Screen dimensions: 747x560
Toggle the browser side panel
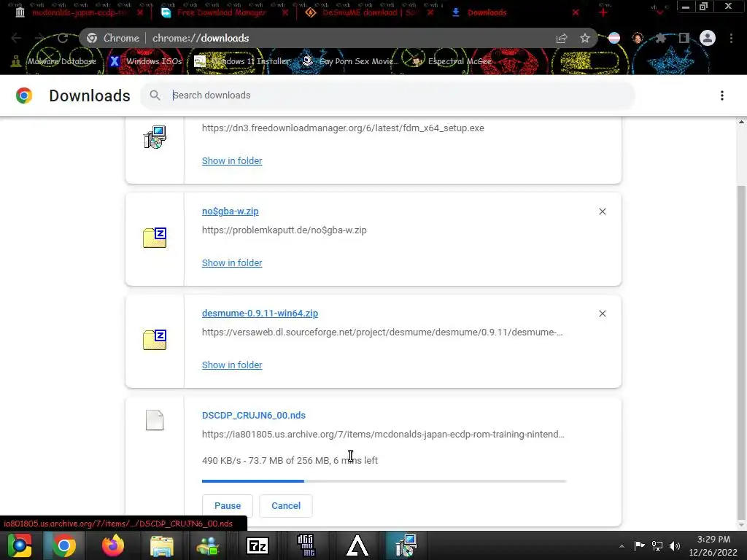[x=684, y=38]
